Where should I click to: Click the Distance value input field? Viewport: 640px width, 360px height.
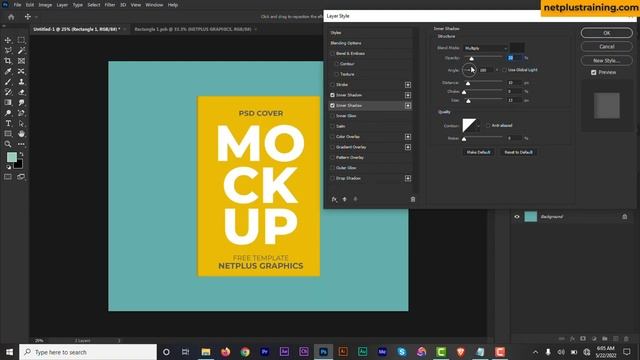514,83
